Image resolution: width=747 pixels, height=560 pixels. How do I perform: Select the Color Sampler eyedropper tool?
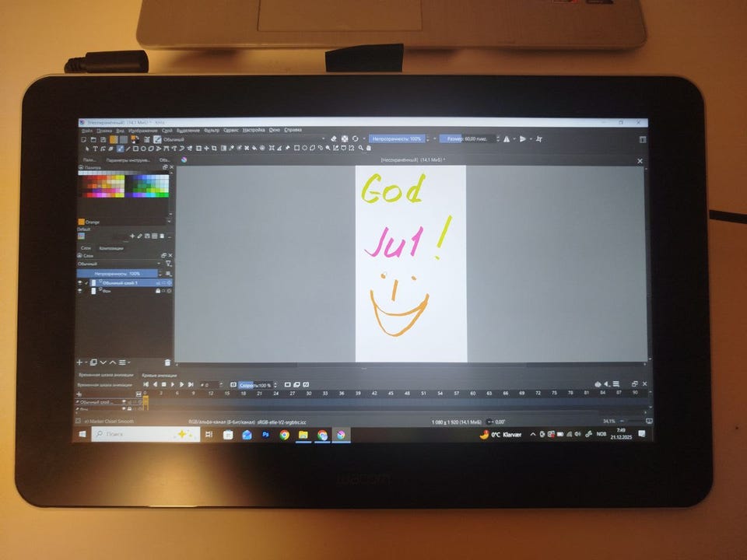[231, 149]
